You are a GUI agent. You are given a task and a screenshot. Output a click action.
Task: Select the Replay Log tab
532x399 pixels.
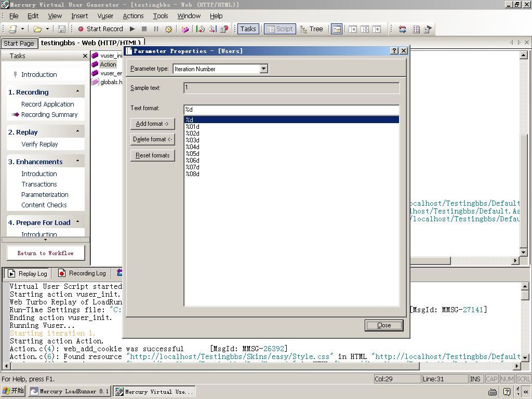28,273
